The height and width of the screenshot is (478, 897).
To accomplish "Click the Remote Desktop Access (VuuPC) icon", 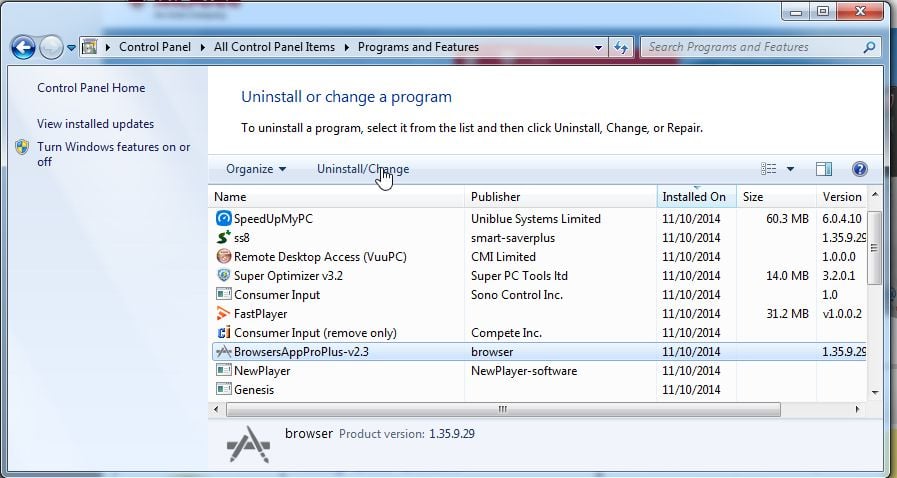I will (x=224, y=256).
